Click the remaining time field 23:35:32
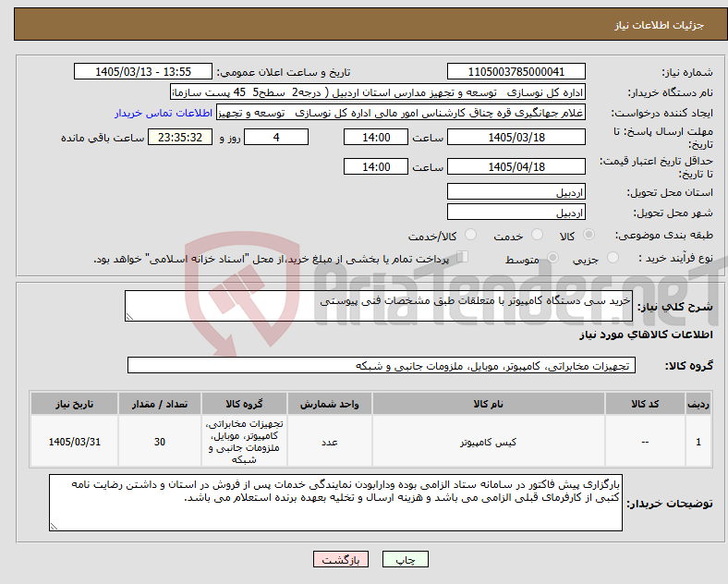The height and width of the screenshot is (584, 728). (x=180, y=137)
